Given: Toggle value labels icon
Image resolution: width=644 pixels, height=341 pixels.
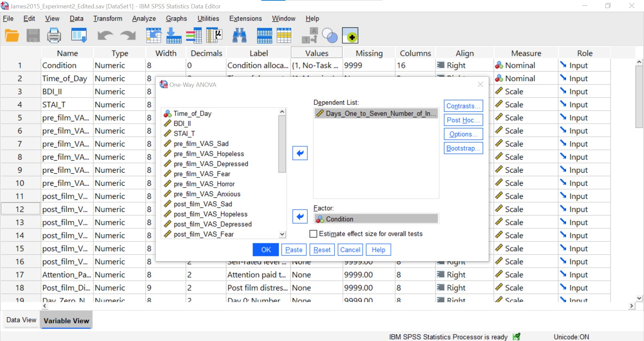Looking at the screenshot, I should (310, 36).
